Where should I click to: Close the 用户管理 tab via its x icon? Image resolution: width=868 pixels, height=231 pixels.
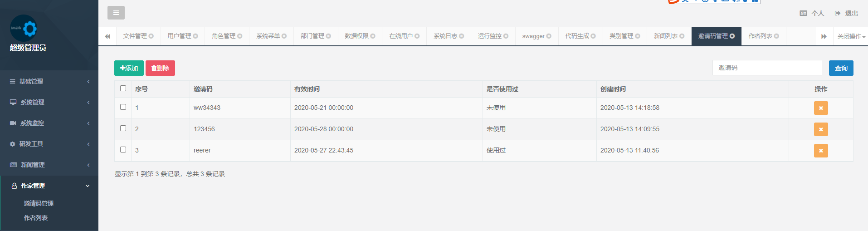coord(195,36)
